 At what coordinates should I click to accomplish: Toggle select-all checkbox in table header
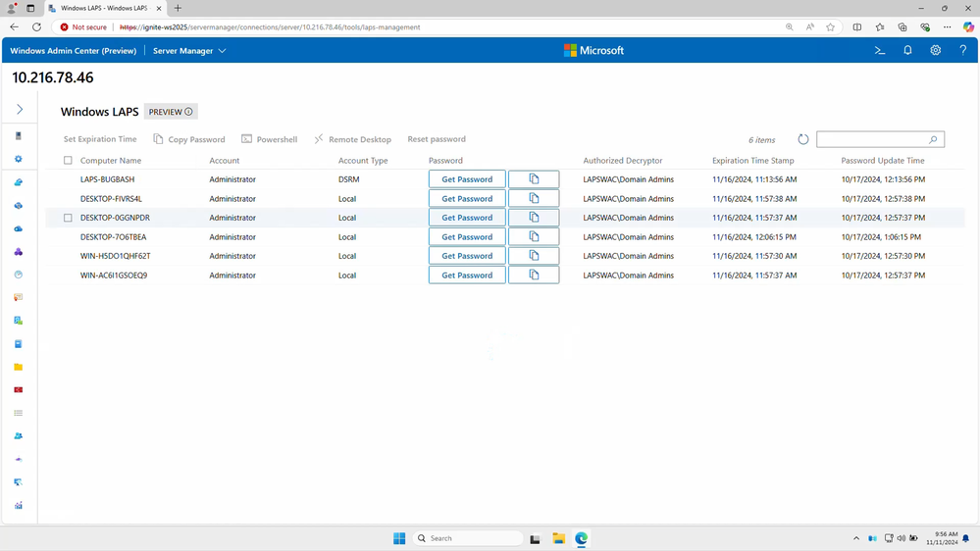[68, 161]
